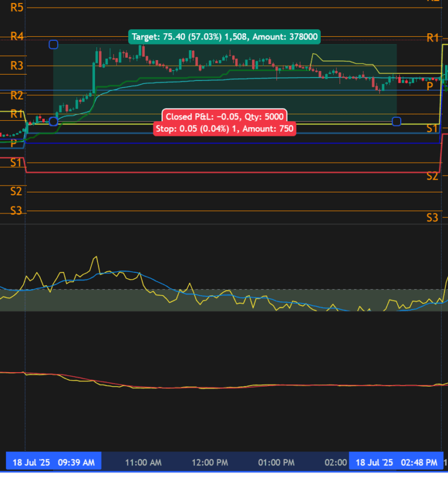Click the position's right-edge entry handle

pyautogui.click(x=397, y=121)
